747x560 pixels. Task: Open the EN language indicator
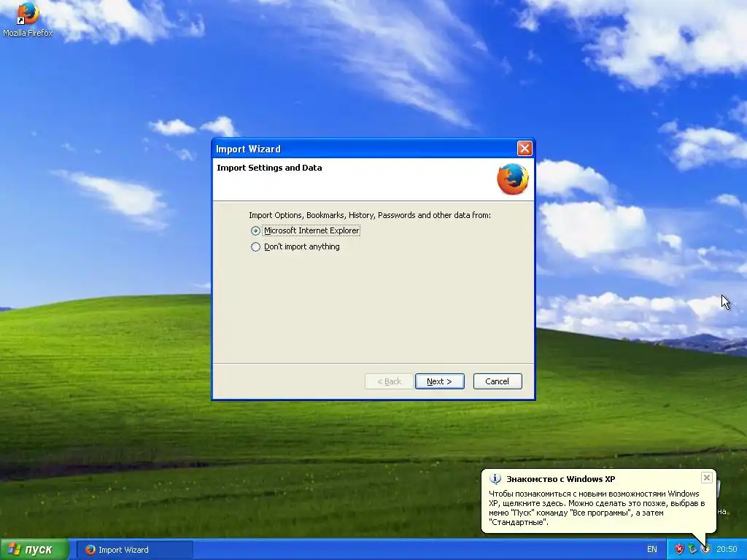pos(651,550)
